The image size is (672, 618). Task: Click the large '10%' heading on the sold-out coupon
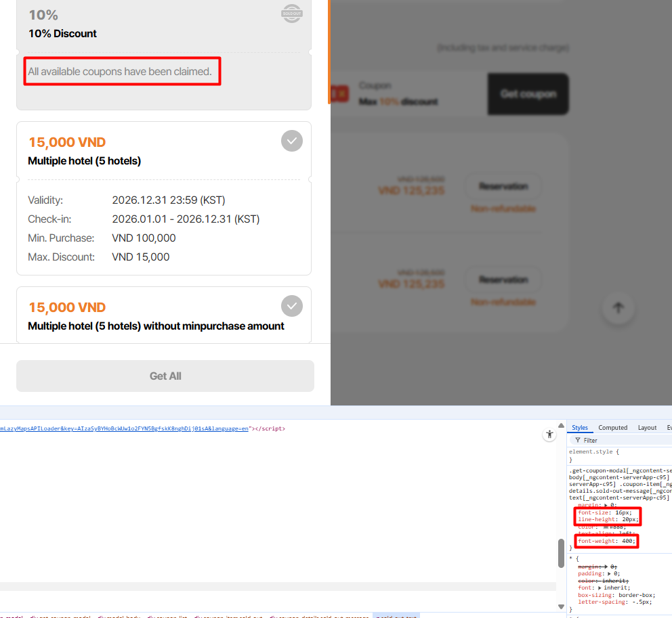click(43, 15)
